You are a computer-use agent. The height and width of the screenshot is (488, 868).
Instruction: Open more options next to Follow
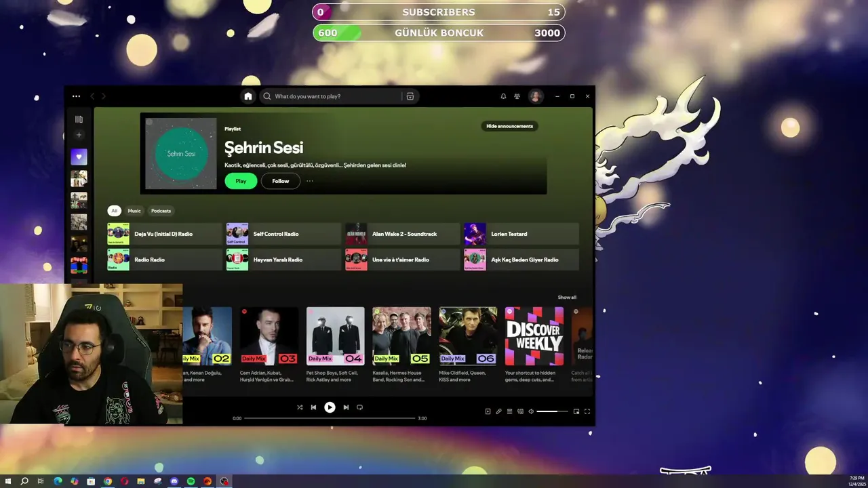click(x=310, y=181)
